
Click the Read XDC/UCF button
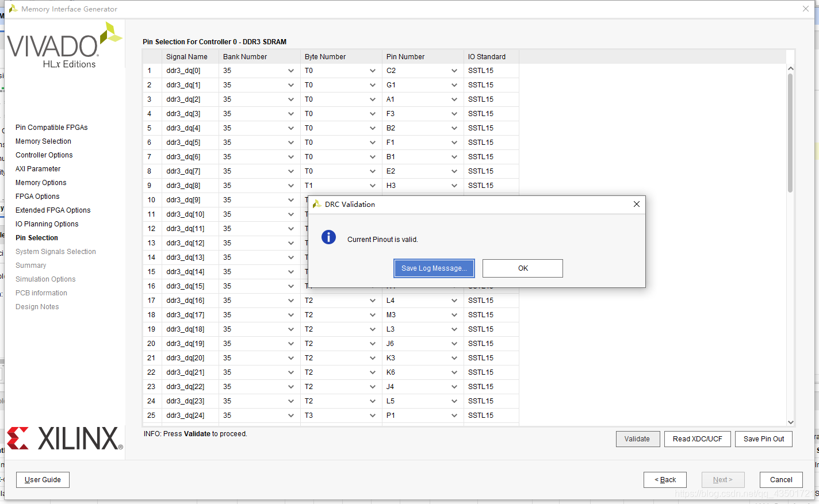[x=698, y=439]
